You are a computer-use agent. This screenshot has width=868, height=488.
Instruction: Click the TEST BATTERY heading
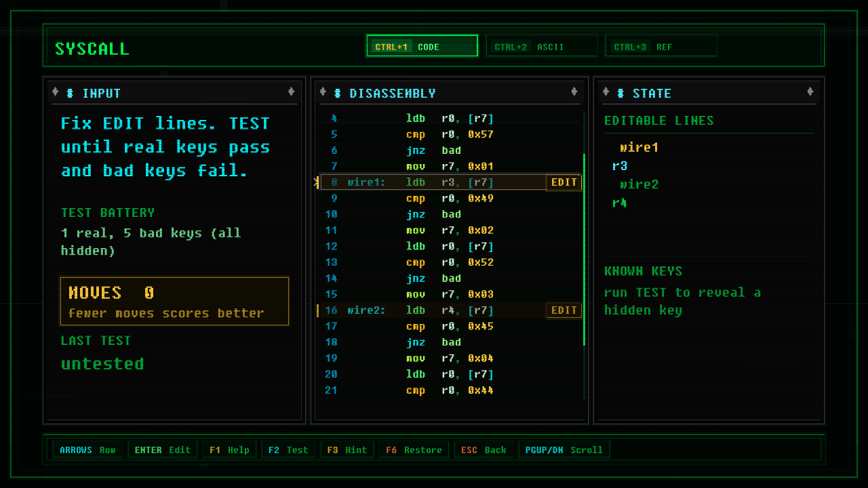pos(108,213)
